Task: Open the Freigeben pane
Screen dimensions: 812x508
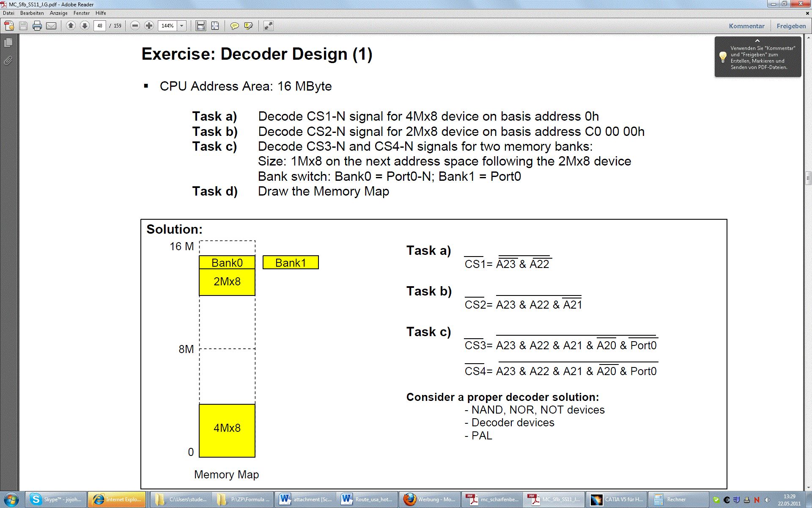Action: 791,26
